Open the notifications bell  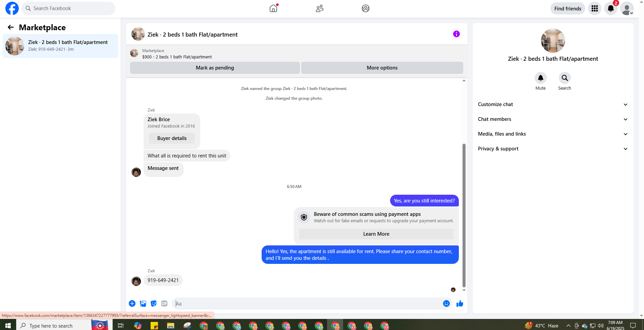click(611, 8)
